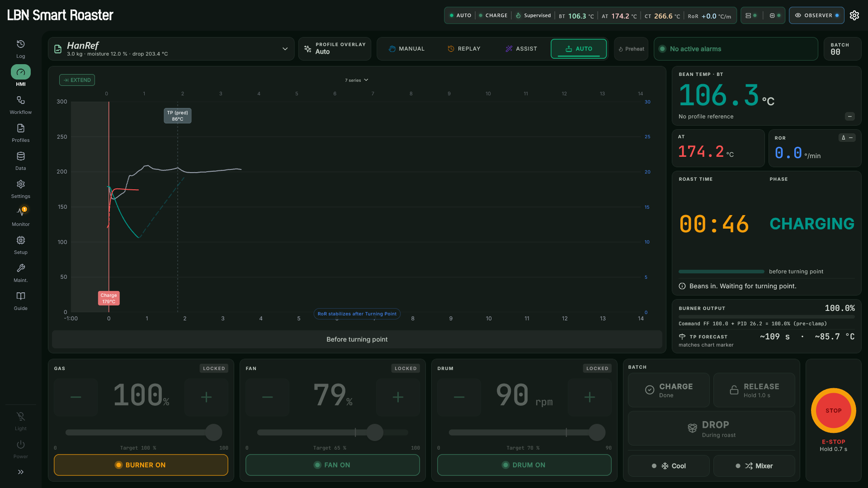Image resolution: width=868 pixels, height=488 pixels.
Task: Collapse the RoR panel minus button
Action: coord(851,138)
